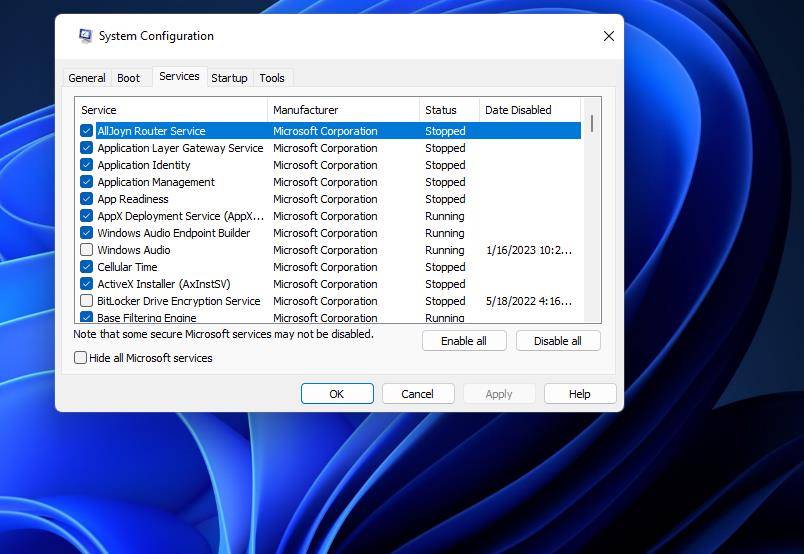Click the 5/18/2022 date disabled cell
Image resolution: width=804 pixels, height=554 pixels.
tap(529, 301)
